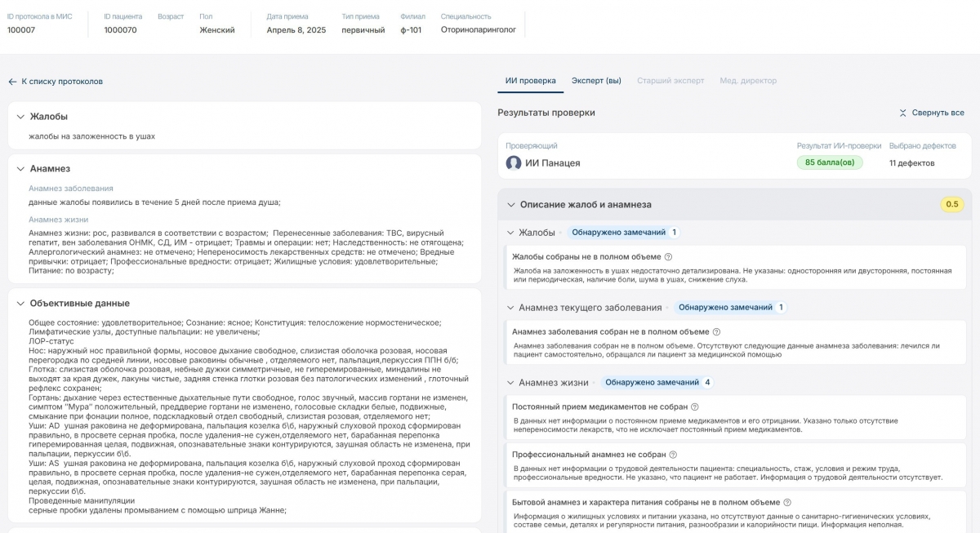Click help icon beside 'Профессиональный анамнез не собран'
Screen dimensions: 980x533
pos(673,455)
